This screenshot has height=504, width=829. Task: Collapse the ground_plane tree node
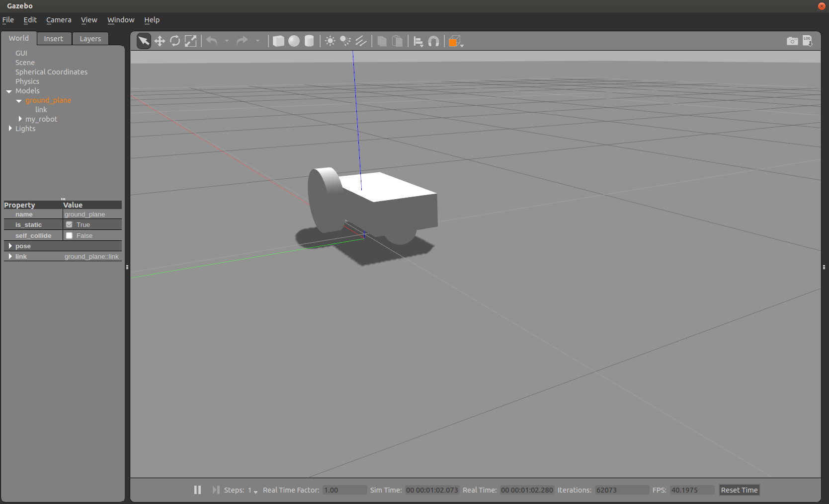pyautogui.click(x=19, y=101)
